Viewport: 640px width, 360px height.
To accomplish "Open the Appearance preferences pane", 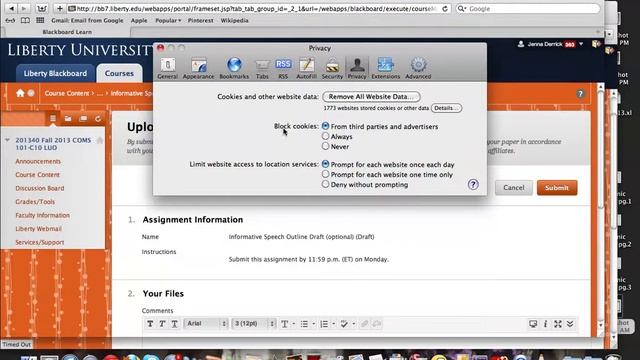I will click(198, 68).
